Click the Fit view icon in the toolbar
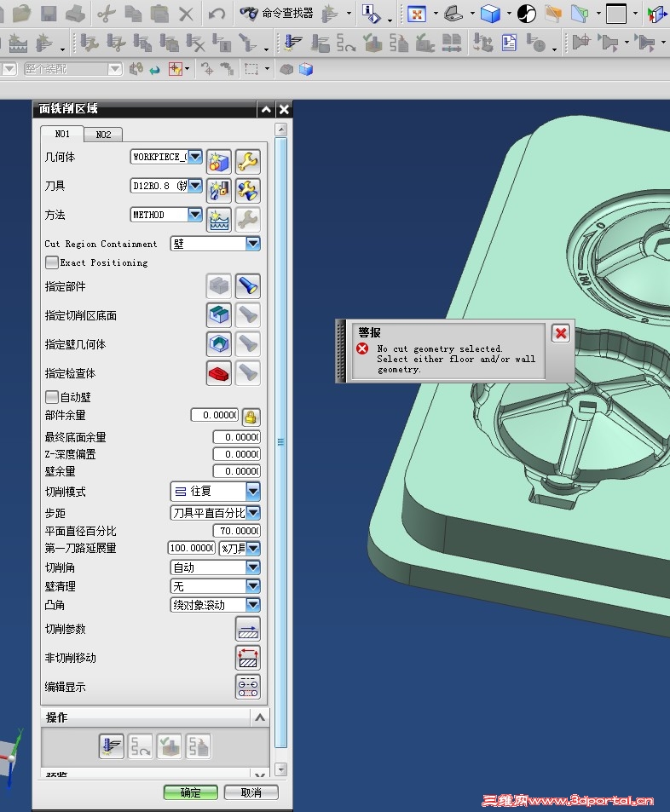The image size is (670, 812). (417, 14)
